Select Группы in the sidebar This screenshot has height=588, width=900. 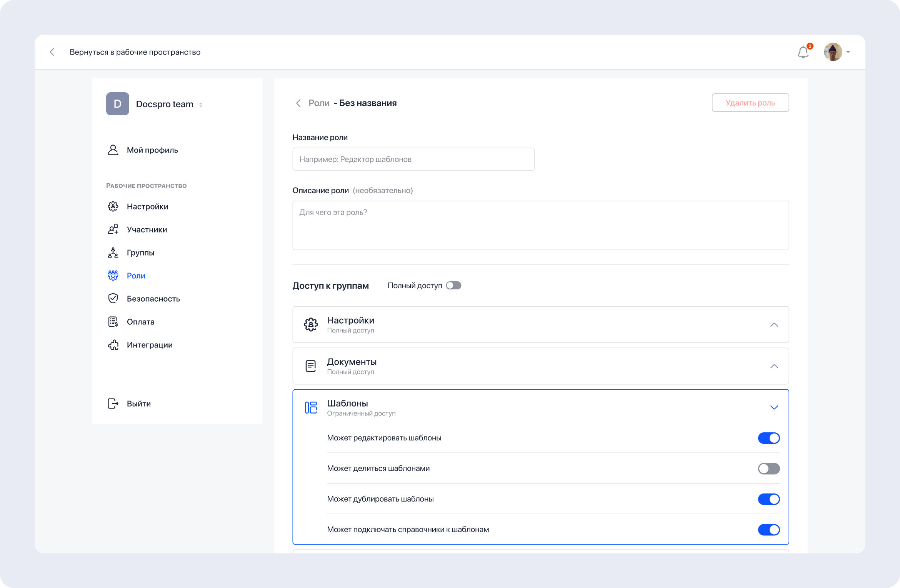click(x=140, y=252)
